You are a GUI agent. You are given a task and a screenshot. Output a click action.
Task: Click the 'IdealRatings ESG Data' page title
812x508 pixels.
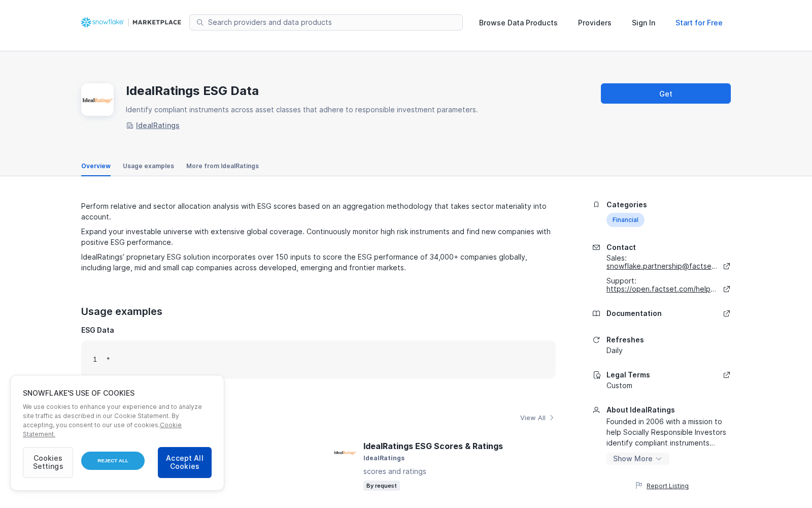pos(192,91)
